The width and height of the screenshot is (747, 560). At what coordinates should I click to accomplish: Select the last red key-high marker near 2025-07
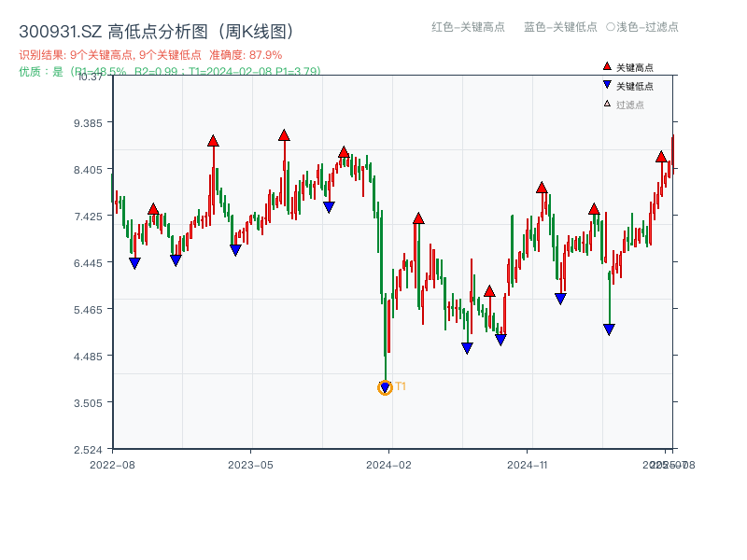661,157
